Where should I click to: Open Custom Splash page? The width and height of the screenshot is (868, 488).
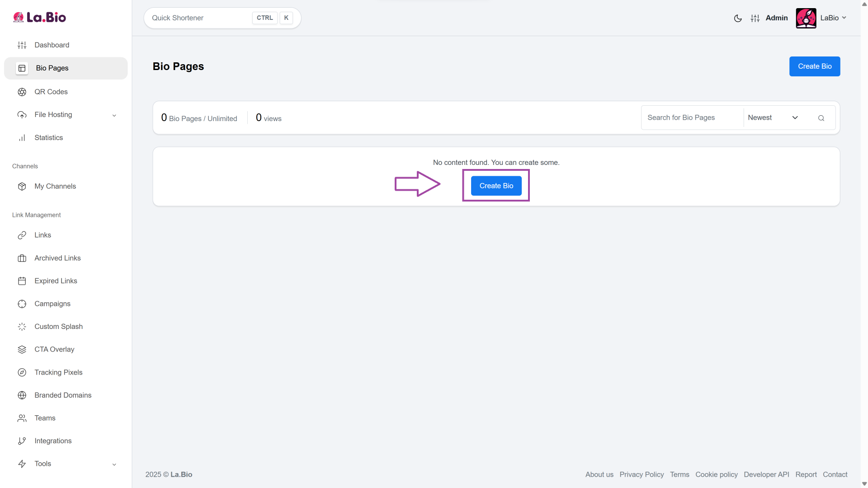[58, 327]
